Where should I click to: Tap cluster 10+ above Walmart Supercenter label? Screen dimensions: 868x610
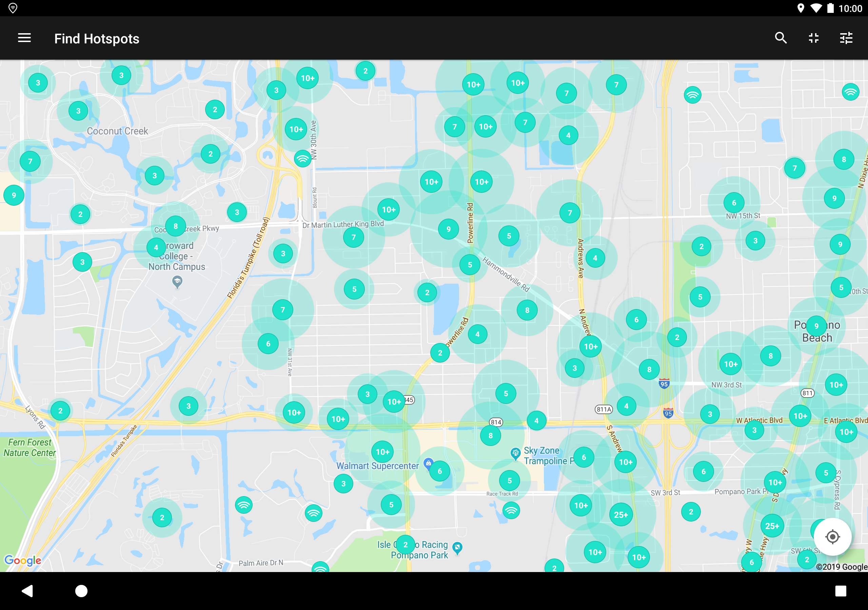click(x=382, y=452)
